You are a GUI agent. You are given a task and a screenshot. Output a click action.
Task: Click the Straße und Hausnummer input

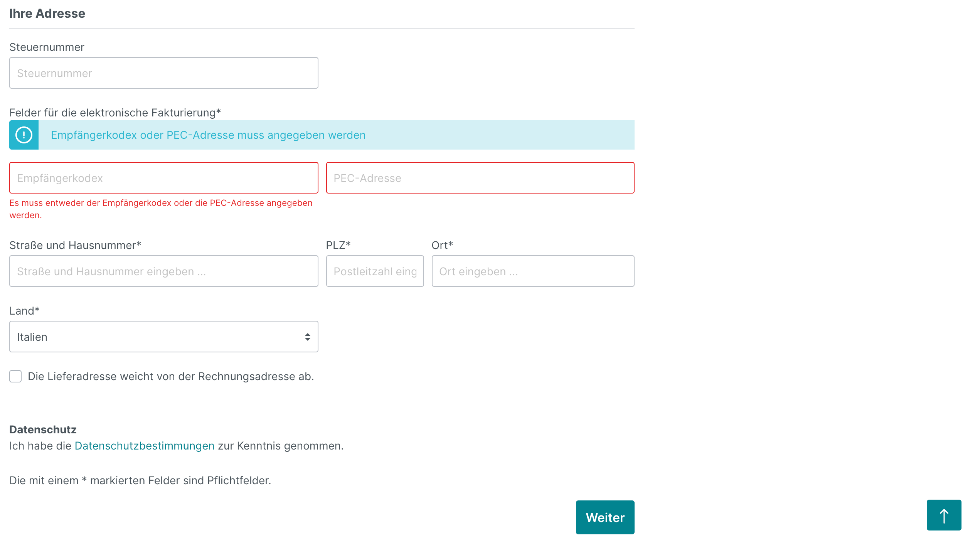(x=163, y=271)
